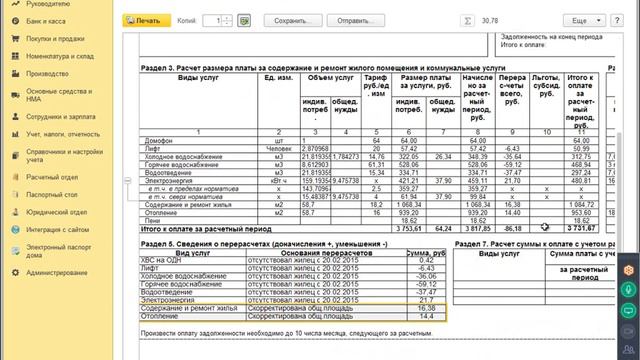This screenshot has height=360, width=640.
Task: Go to Паспортный стол section
Action: (x=51, y=195)
